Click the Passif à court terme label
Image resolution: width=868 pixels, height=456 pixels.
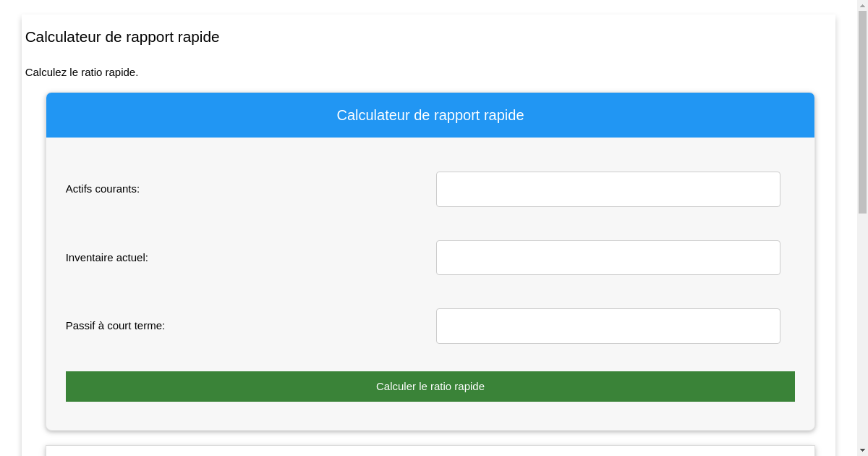click(115, 326)
